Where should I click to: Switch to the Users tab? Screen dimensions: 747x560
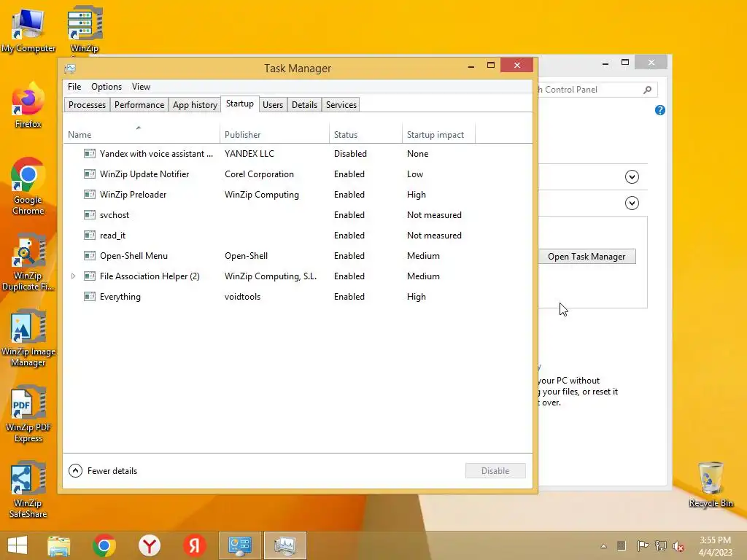(273, 105)
